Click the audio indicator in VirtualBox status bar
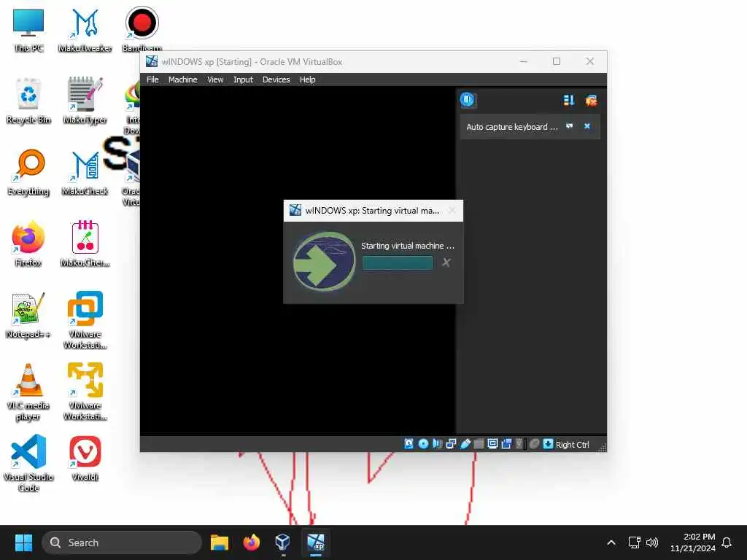The image size is (747, 560). [x=437, y=444]
